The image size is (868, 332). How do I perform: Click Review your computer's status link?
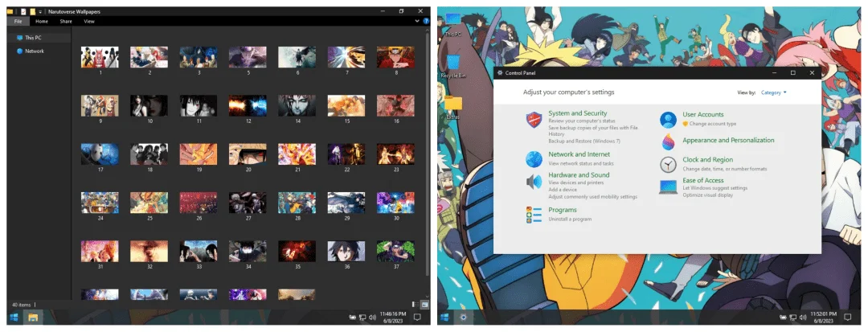(x=582, y=121)
